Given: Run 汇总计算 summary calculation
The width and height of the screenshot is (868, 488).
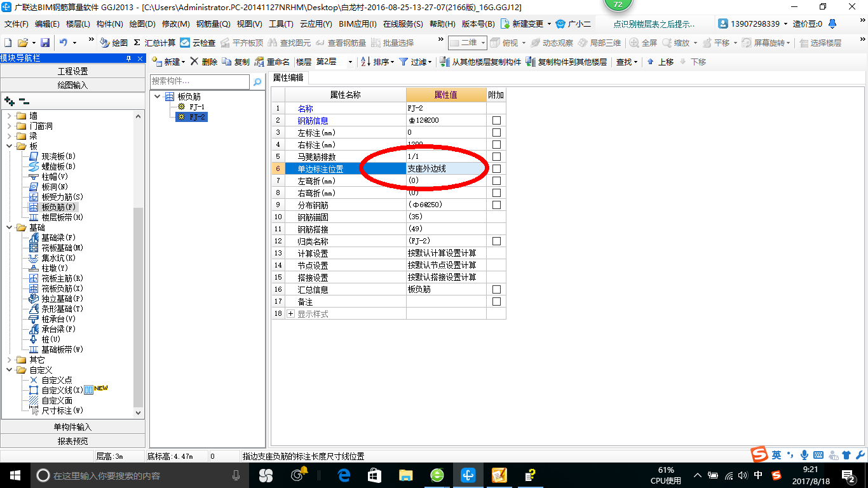Looking at the screenshot, I should point(154,43).
